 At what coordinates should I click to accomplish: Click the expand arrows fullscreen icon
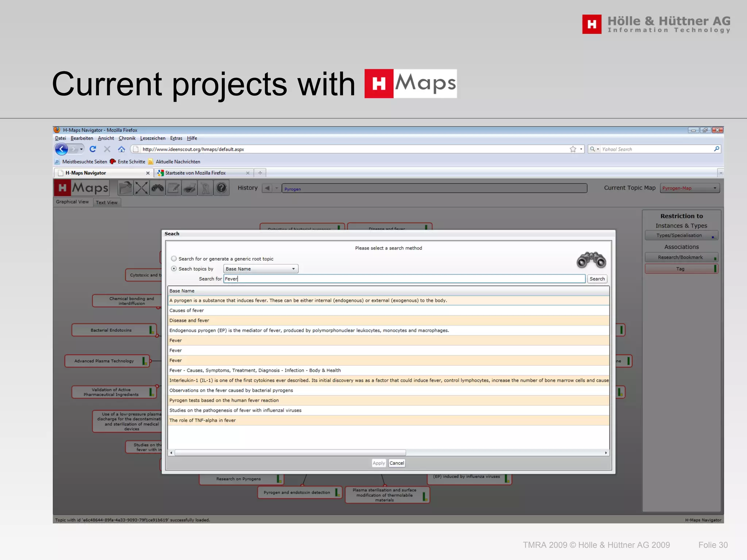[x=141, y=188]
